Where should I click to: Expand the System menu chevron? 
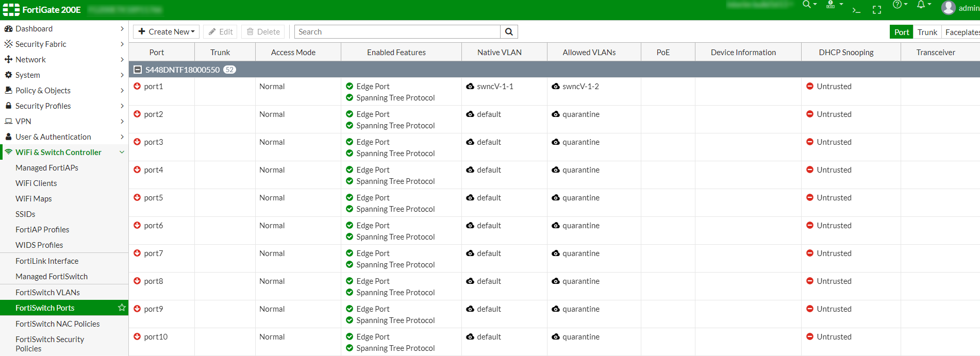122,75
